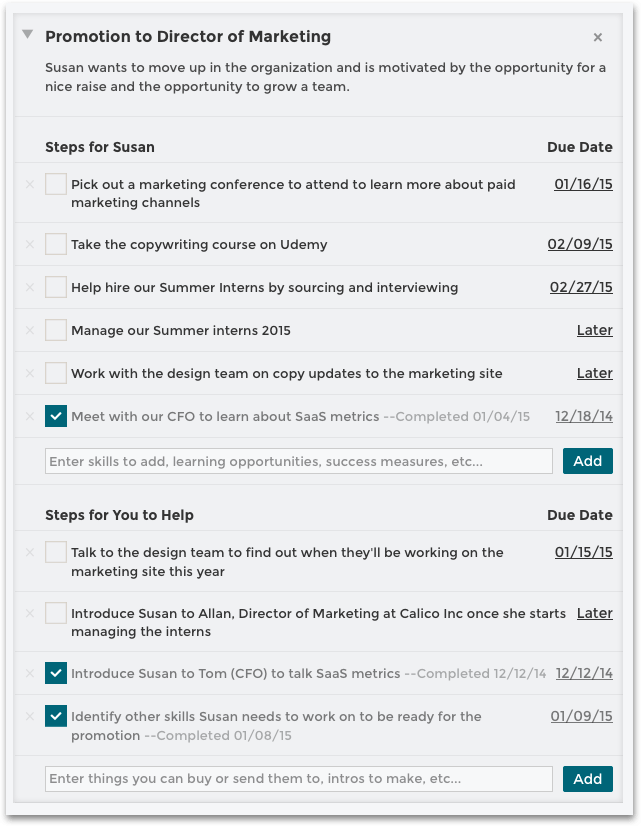Change Later date on Allan introduction task
This screenshot has width=641, height=826.
[x=594, y=613]
